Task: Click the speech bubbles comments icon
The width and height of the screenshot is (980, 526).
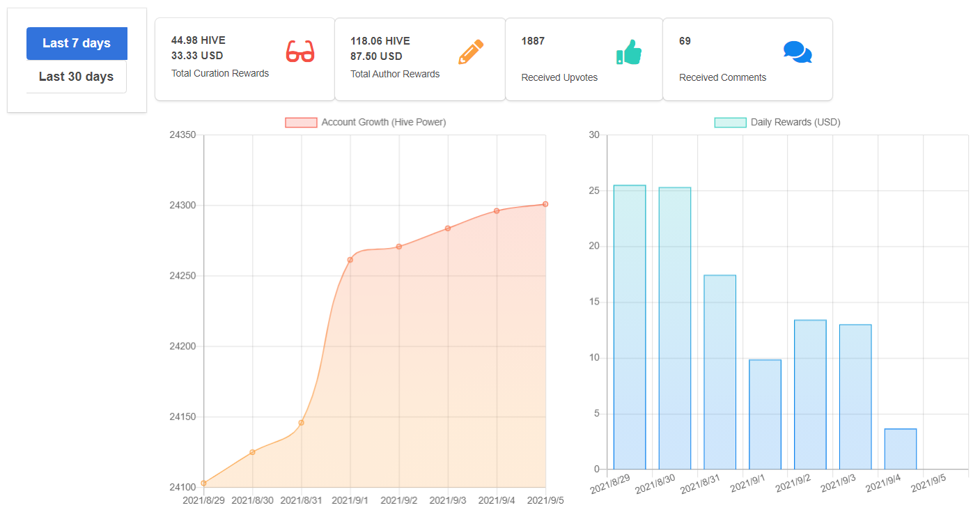Action: click(x=798, y=52)
